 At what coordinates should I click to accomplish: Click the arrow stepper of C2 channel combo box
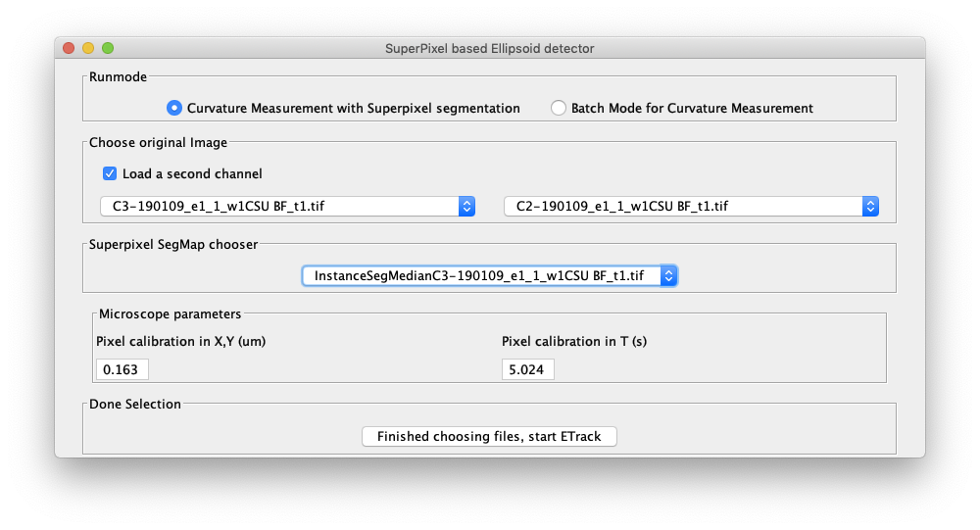coord(870,207)
